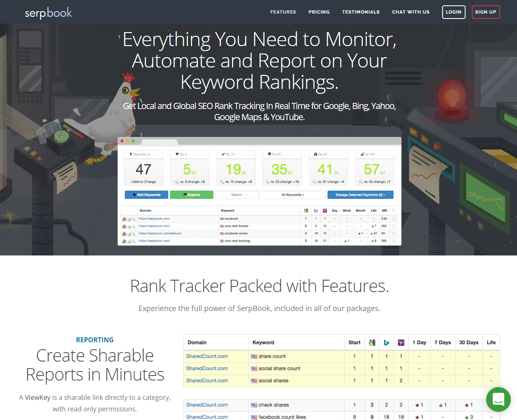Image resolution: width=517 pixels, height=420 pixels.
Task: Click the US flag beside 'serp rank tracker'
Action: click(x=222, y=226)
